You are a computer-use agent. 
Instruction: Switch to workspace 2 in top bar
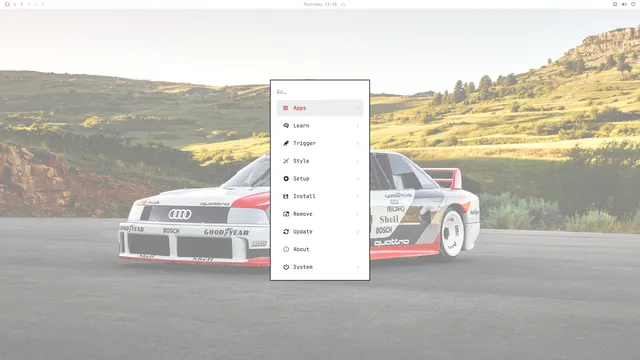pyautogui.click(x=22, y=4)
